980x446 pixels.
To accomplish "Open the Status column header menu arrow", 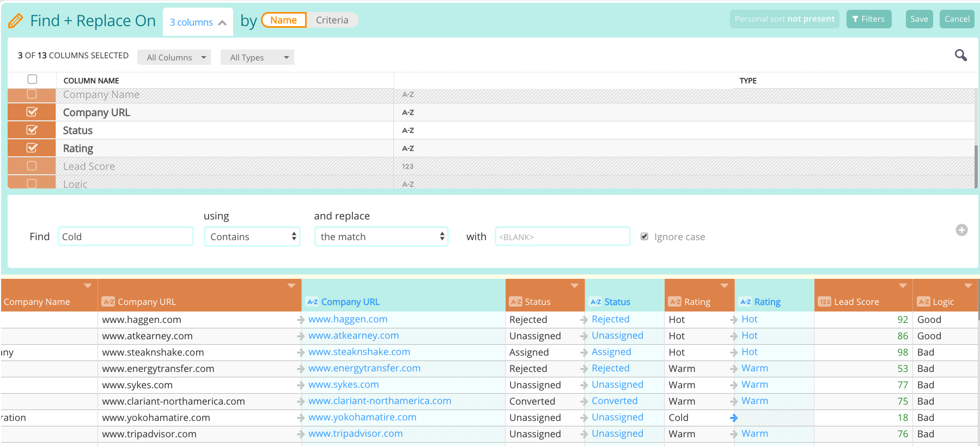I will [575, 286].
